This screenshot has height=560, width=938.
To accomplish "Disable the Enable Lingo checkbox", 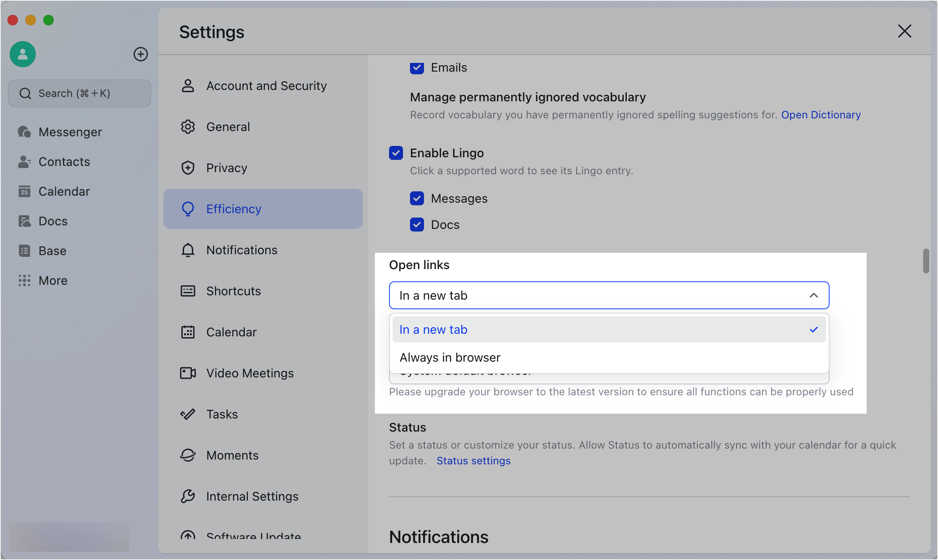I will [396, 153].
